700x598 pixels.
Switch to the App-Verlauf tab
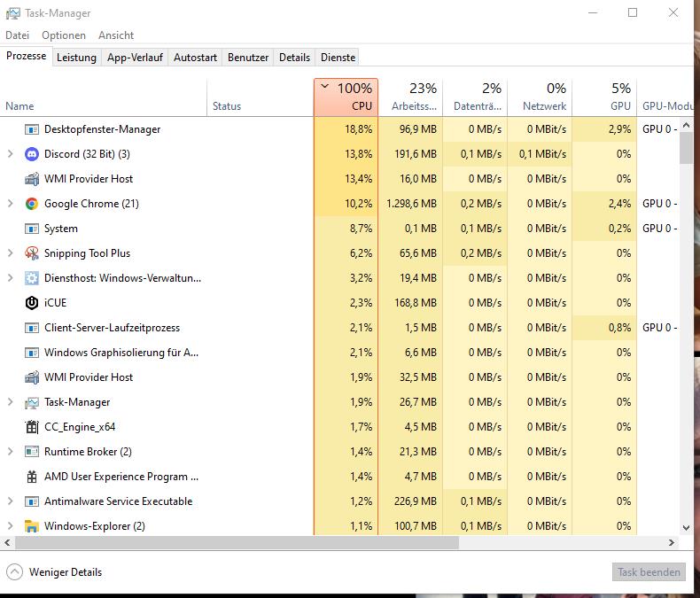(x=135, y=58)
